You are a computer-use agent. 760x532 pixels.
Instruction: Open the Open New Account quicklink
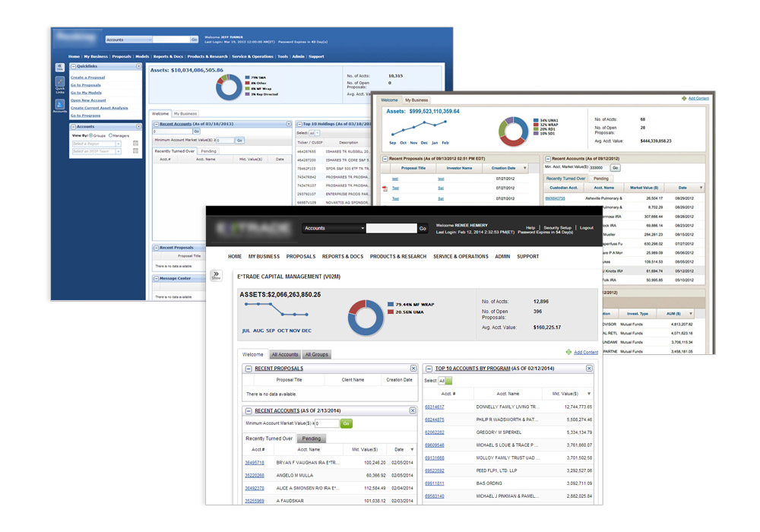point(88,100)
